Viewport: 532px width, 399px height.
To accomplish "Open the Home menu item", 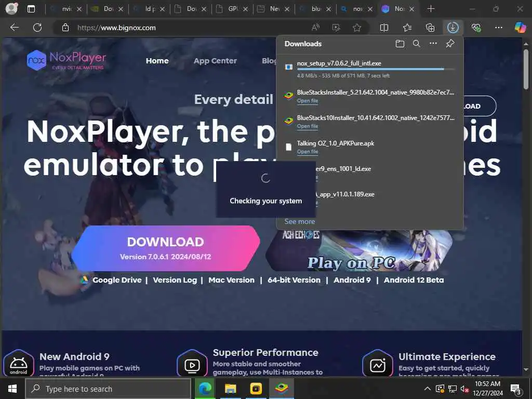I will point(157,61).
